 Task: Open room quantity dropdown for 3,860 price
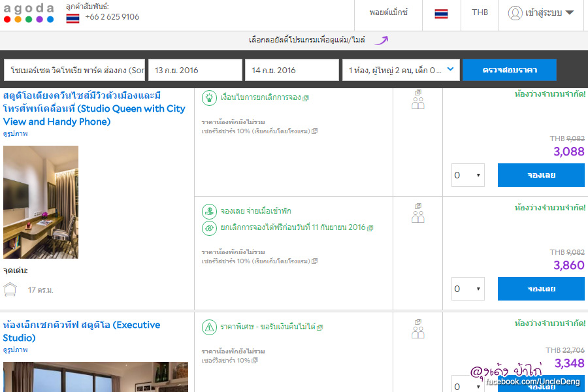point(468,289)
